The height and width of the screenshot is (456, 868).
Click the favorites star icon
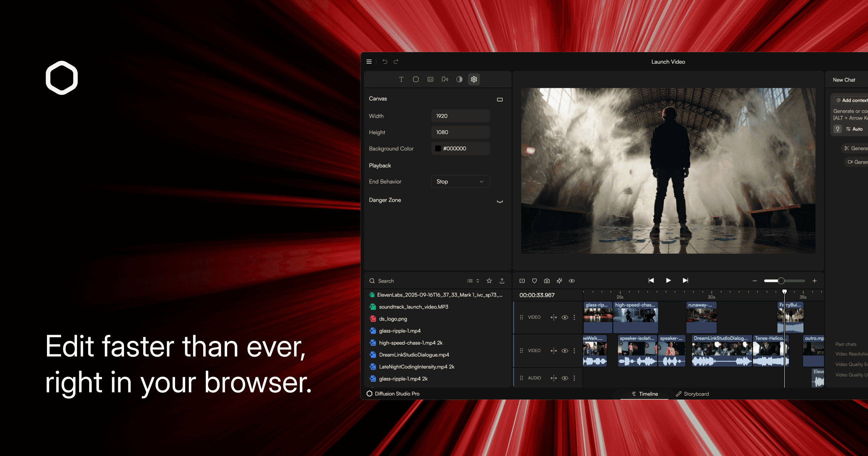click(x=489, y=281)
